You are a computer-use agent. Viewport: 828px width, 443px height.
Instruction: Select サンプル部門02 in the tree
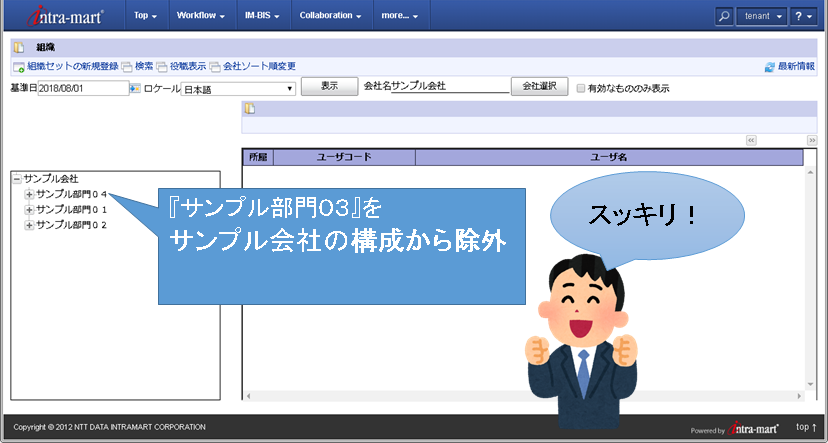coord(71,225)
